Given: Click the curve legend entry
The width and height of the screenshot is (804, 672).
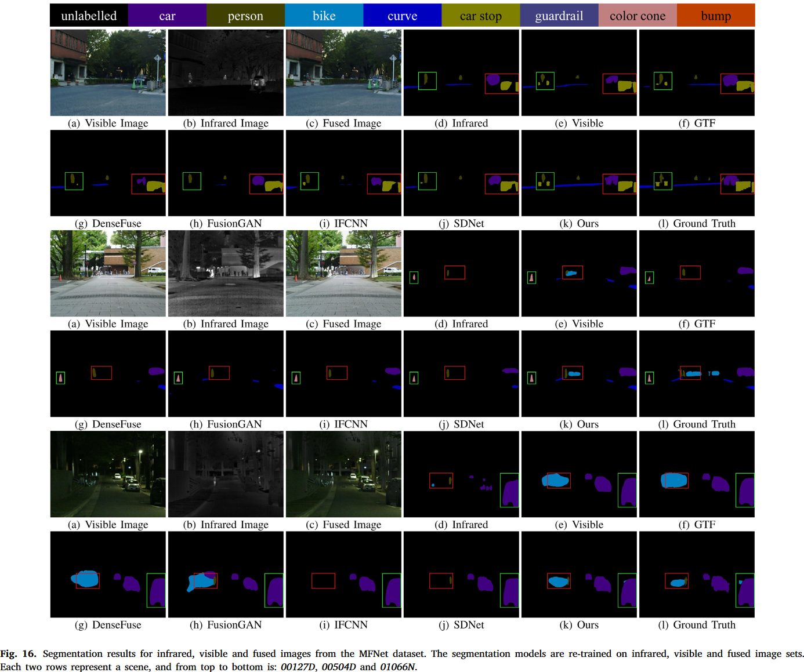Looking at the screenshot, I should pos(401,15).
